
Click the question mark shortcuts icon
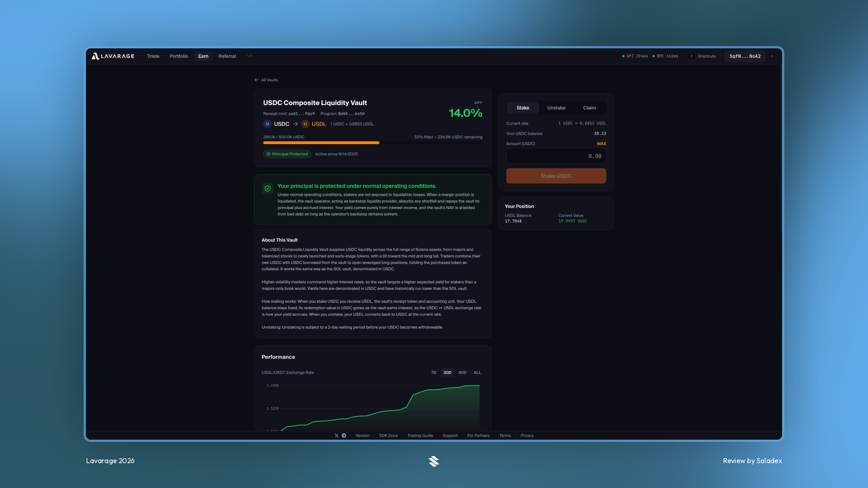tap(691, 56)
